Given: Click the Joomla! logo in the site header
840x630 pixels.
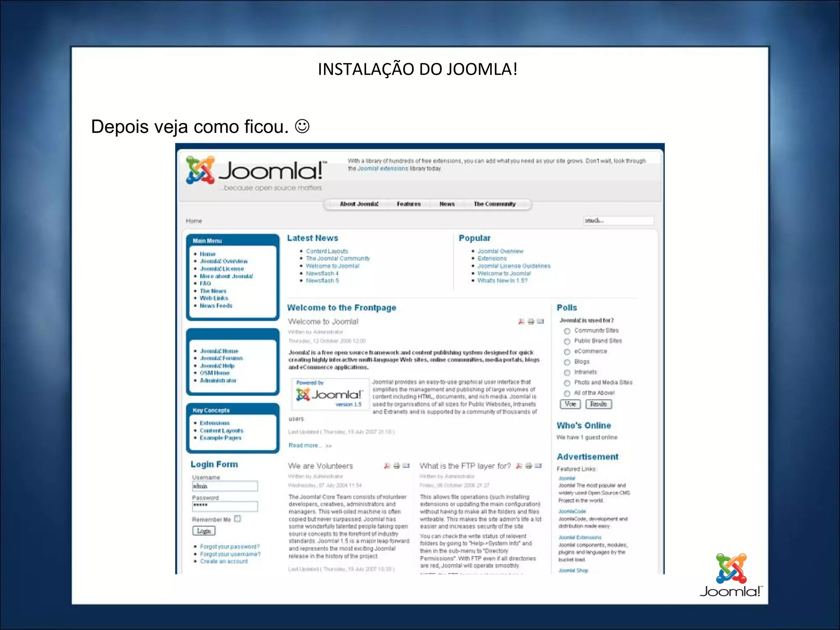Looking at the screenshot, I should point(257,173).
